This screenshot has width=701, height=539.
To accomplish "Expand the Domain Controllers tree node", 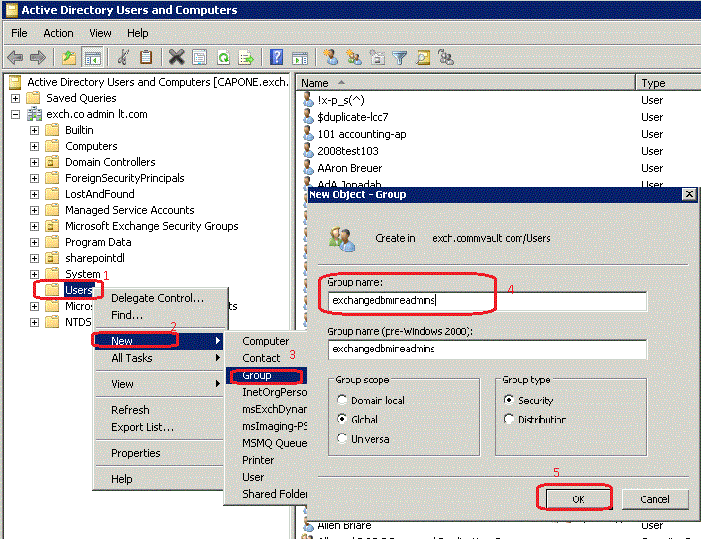I will click(35, 162).
